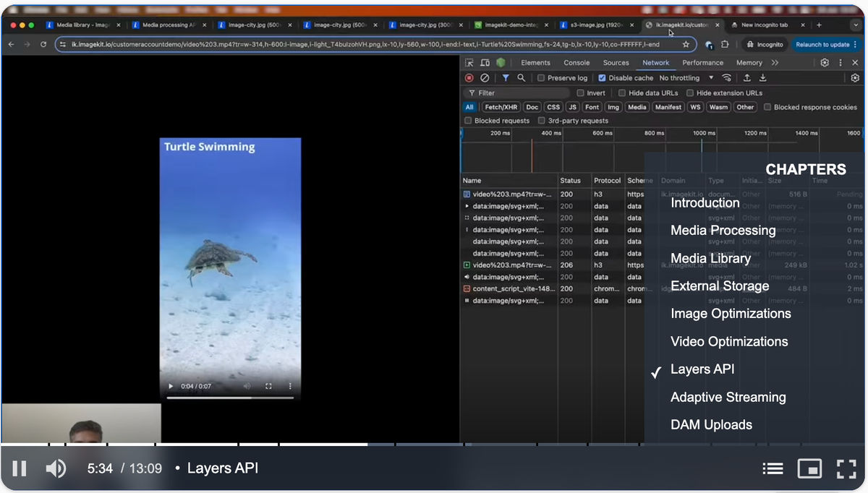Viewport: 868px width, 493px height.
Task: Switch to the Console tab
Action: [x=576, y=63]
